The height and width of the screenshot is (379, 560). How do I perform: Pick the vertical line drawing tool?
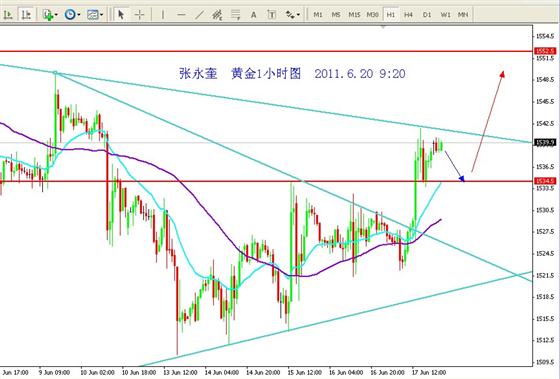(163, 15)
